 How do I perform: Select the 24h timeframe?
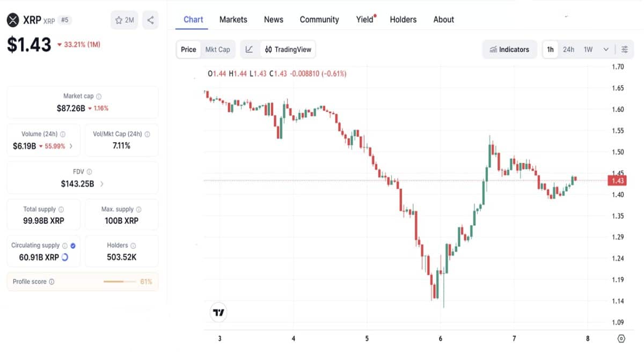tap(568, 49)
